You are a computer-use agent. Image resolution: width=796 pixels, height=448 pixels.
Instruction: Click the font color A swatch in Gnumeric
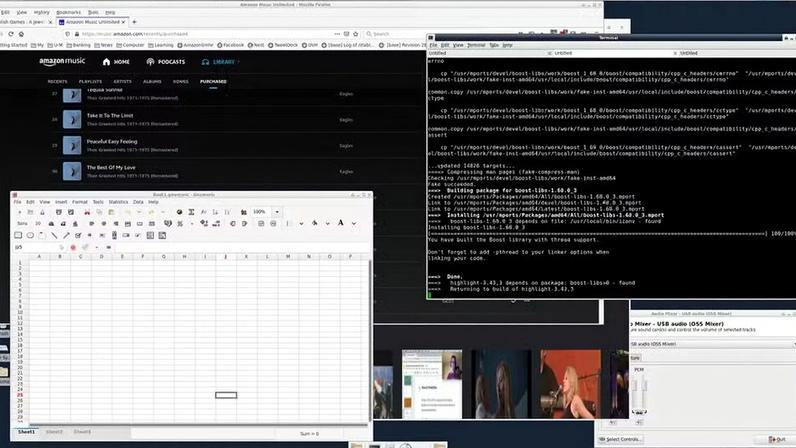[341, 223]
